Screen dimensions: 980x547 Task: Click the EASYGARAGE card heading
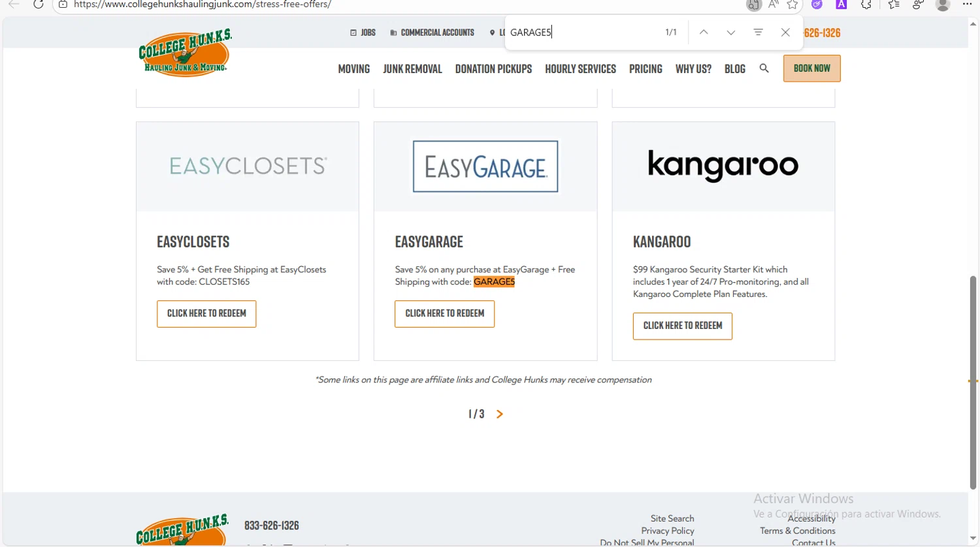(429, 242)
